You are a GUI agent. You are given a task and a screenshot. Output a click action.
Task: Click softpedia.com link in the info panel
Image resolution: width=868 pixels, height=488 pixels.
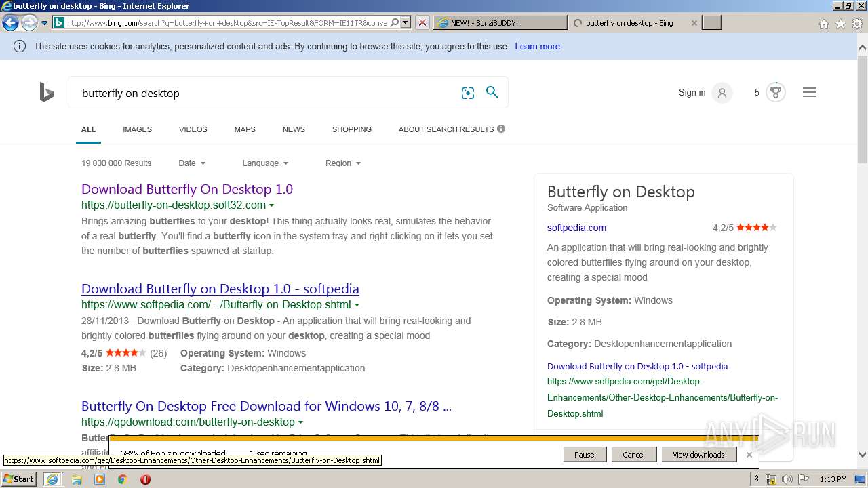click(576, 228)
